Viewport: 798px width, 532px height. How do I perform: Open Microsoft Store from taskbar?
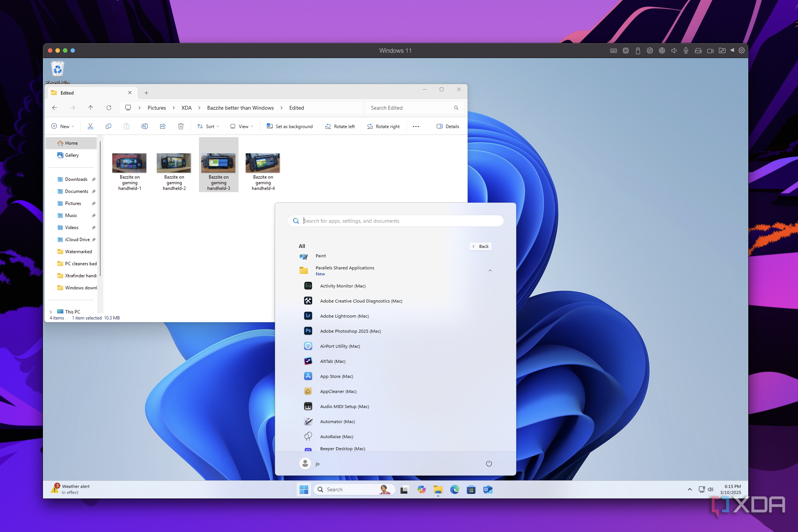471,489
